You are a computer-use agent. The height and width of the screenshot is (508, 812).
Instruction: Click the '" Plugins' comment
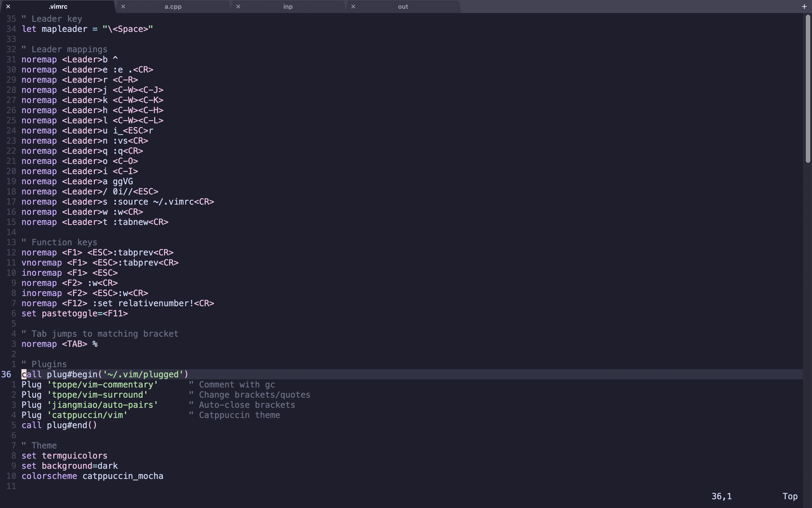click(x=44, y=364)
